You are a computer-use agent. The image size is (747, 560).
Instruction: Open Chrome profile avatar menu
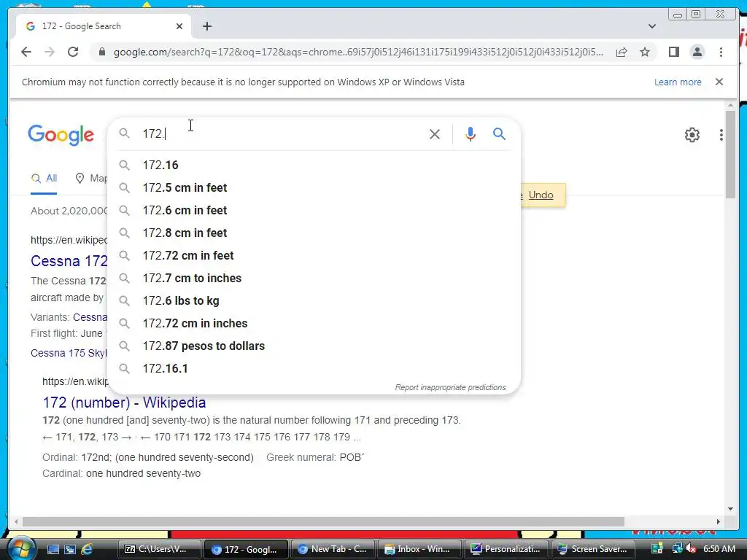coord(697,52)
